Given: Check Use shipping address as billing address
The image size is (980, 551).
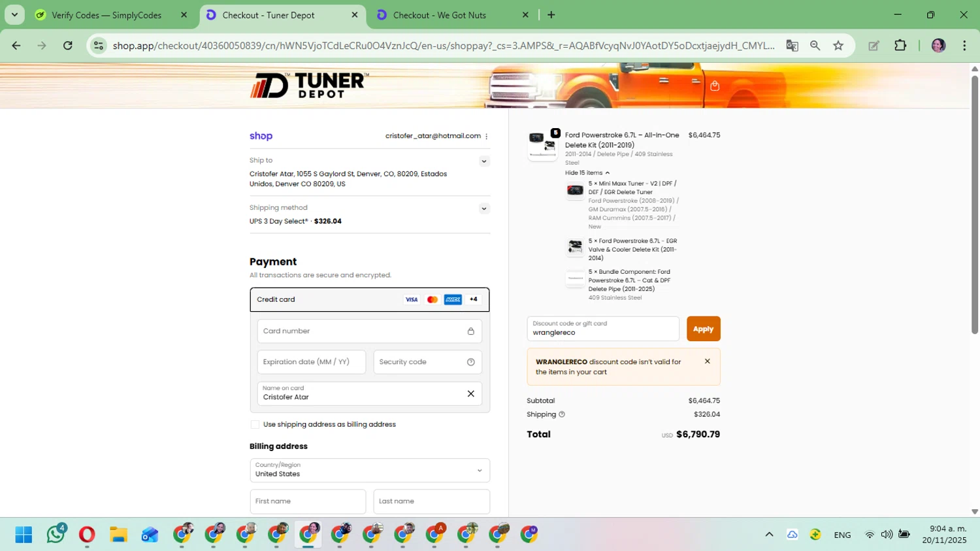Looking at the screenshot, I should pyautogui.click(x=255, y=425).
